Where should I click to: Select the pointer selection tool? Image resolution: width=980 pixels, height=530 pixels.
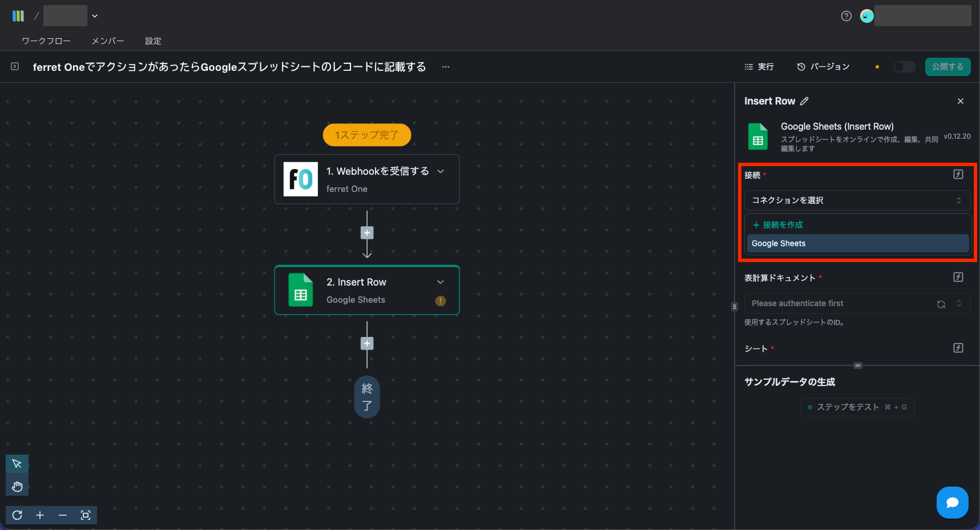(x=17, y=464)
